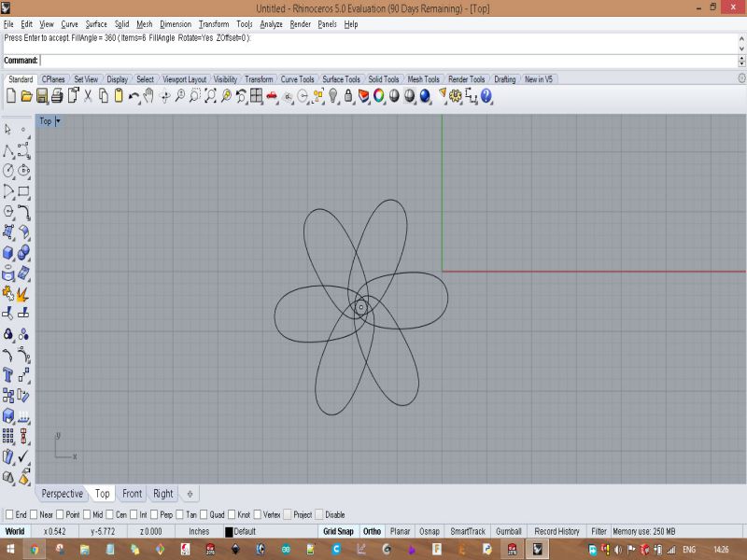The image size is (747, 560).
Task: Click the padlock lock objects icon
Action: point(348,96)
